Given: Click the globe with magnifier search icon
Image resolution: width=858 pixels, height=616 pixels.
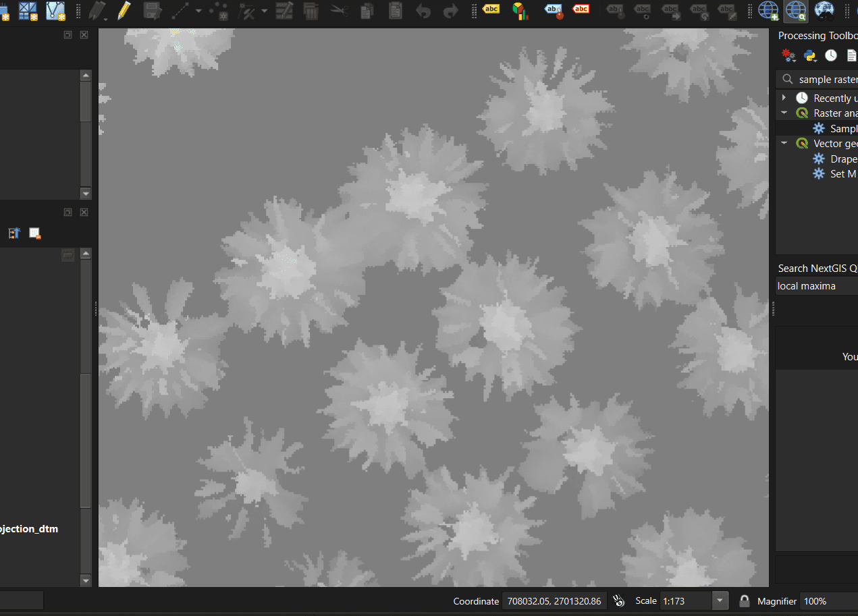Looking at the screenshot, I should 796,9.
